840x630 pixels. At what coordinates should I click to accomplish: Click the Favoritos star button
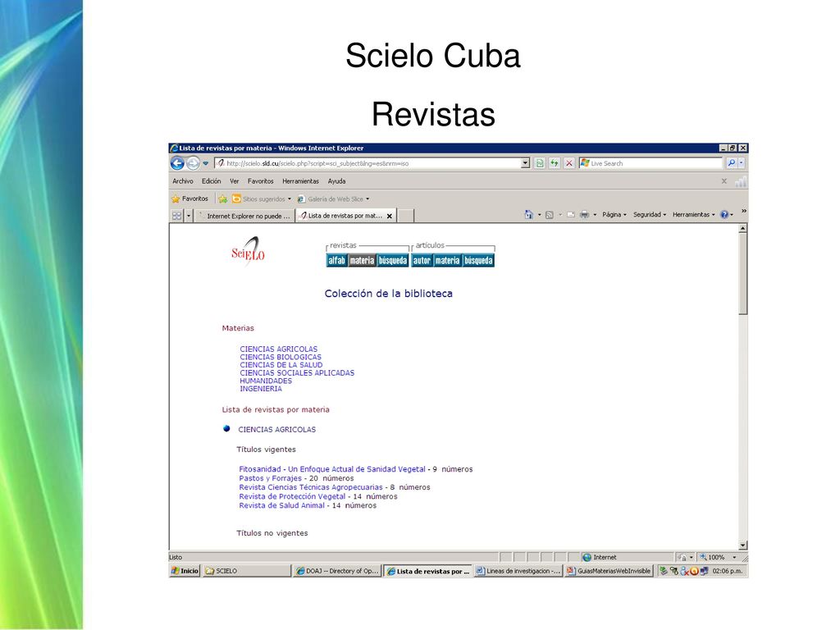pyautogui.click(x=189, y=199)
